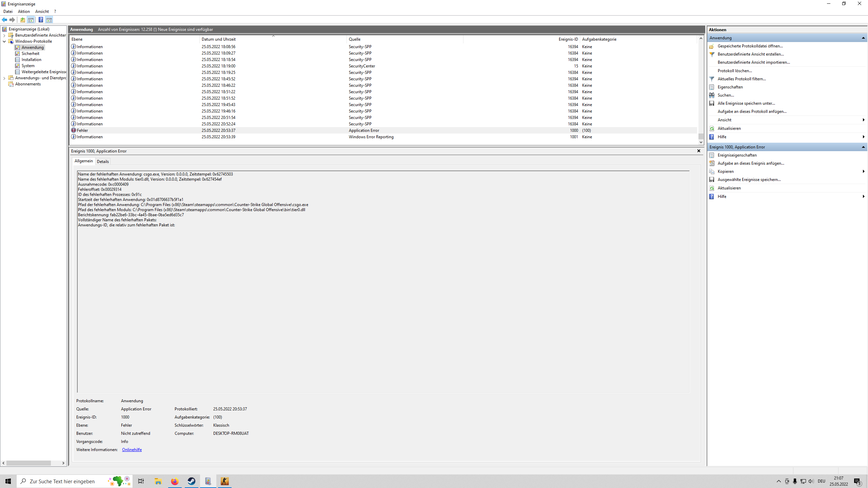This screenshot has height=488, width=868.
Task: Click the Onlinehilfe link
Action: coord(132,450)
